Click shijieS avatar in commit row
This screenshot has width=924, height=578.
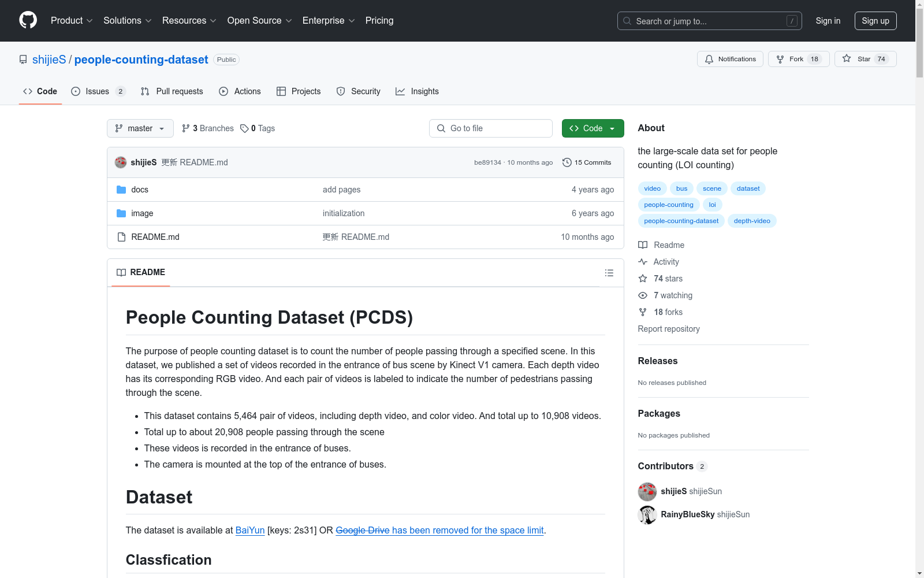point(121,162)
